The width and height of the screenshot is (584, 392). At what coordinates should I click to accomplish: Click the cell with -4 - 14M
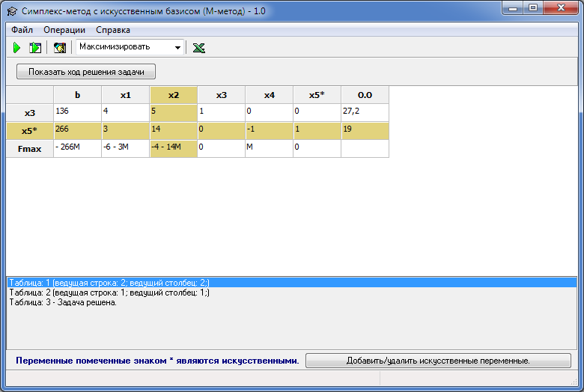[174, 149]
